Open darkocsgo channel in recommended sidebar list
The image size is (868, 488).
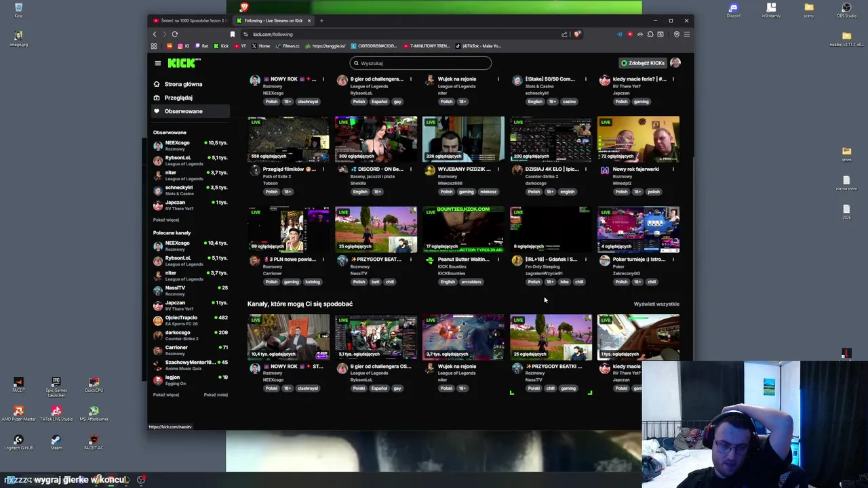point(191,335)
